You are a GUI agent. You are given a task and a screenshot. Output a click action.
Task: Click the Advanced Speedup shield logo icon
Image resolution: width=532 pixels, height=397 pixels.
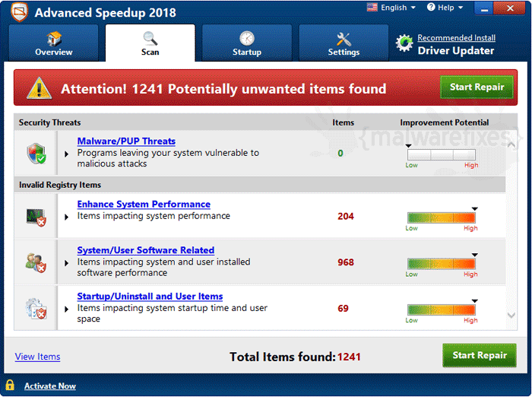tap(19, 12)
